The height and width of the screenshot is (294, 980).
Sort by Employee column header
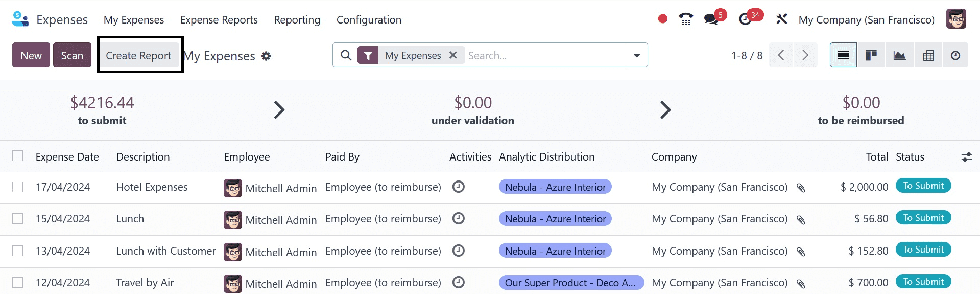point(247,157)
